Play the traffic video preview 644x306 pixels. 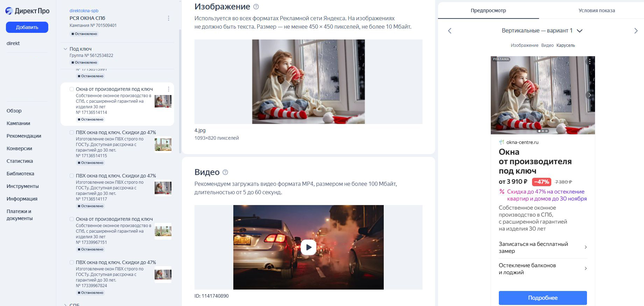pyautogui.click(x=308, y=247)
